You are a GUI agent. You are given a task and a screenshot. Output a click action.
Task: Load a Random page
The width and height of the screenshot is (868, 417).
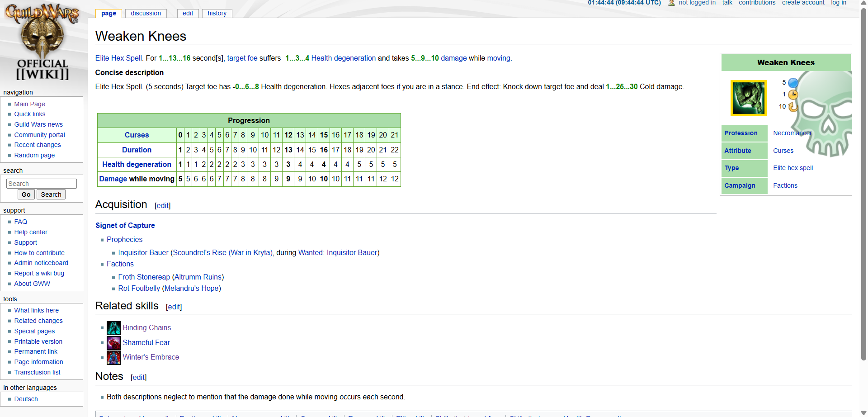click(x=34, y=155)
